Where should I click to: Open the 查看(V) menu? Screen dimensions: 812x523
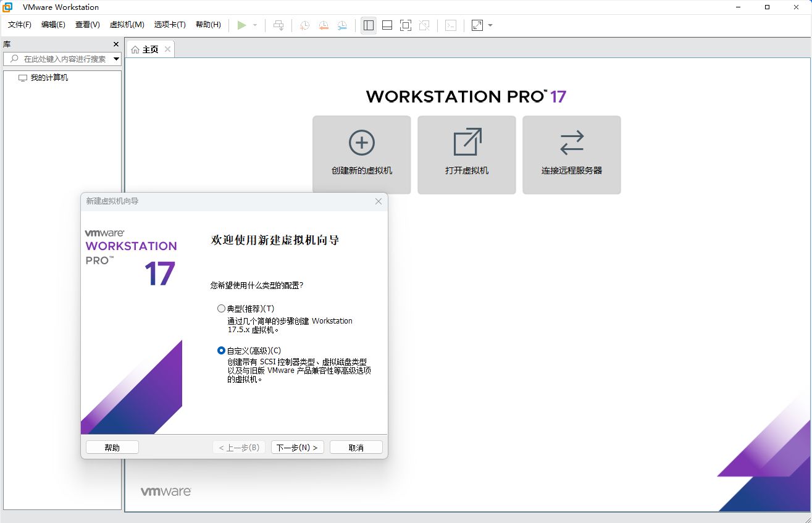87,25
